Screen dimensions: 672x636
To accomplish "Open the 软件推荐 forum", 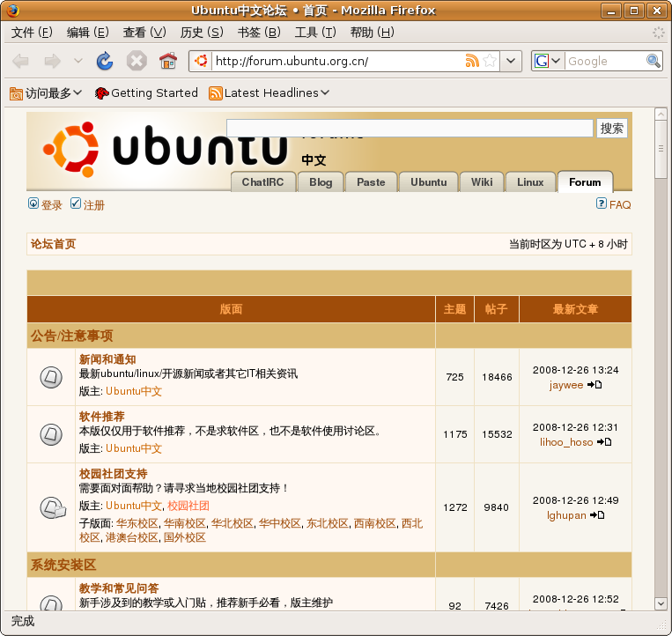I will pos(101,416).
